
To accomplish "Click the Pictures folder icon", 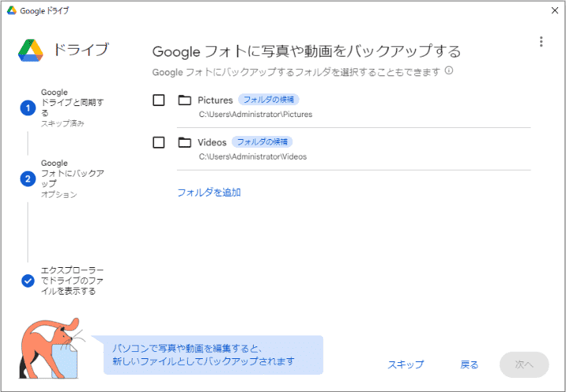I will point(185,100).
